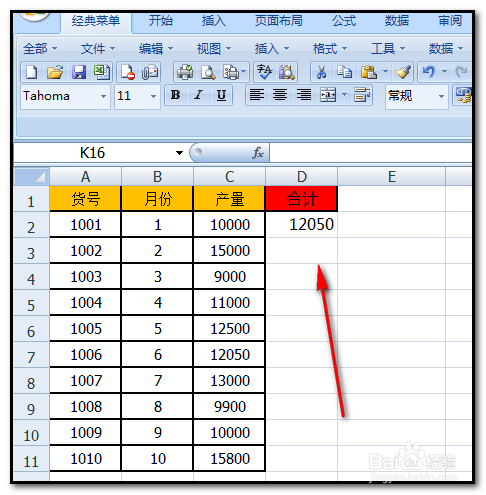486x495 pixels.
Task: Open print preview magnifier icon
Action: point(208,72)
